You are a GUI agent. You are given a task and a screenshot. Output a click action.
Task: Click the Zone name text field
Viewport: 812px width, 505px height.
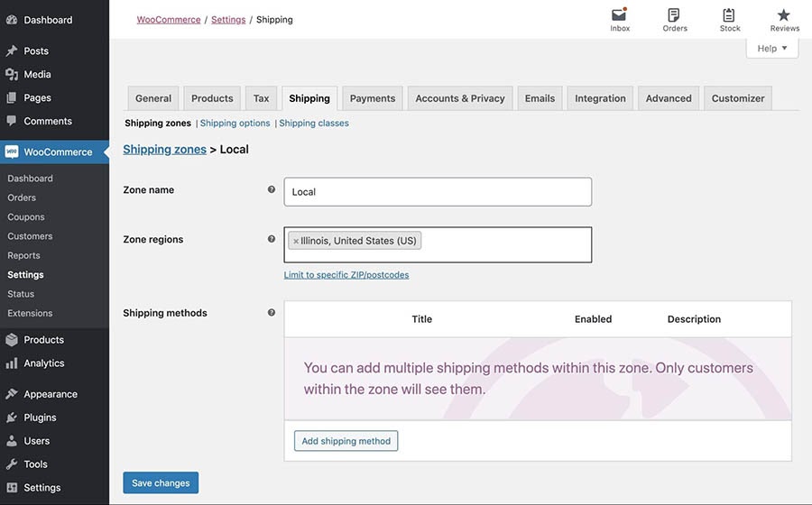click(x=438, y=192)
